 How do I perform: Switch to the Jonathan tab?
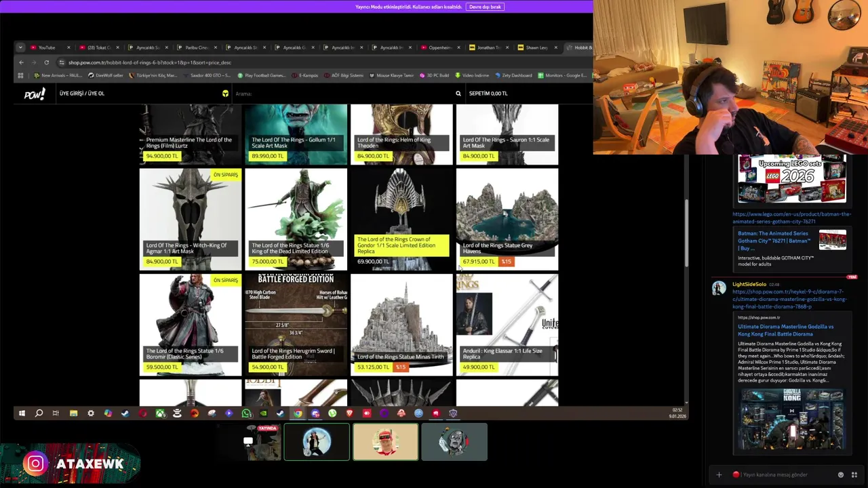click(488, 47)
